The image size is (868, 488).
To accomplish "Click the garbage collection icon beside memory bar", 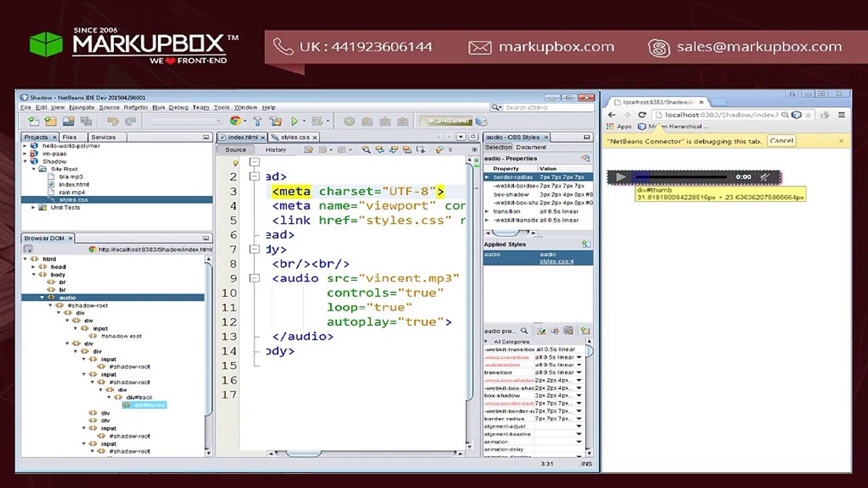I will pyautogui.click(x=481, y=121).
